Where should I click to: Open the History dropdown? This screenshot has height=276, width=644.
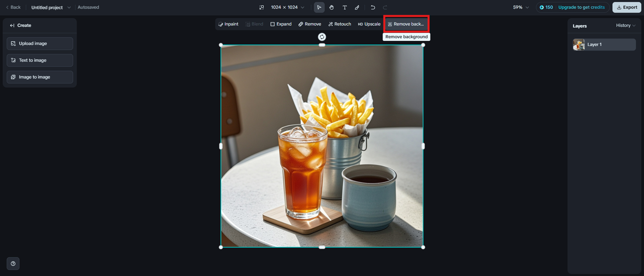(626, 25)
